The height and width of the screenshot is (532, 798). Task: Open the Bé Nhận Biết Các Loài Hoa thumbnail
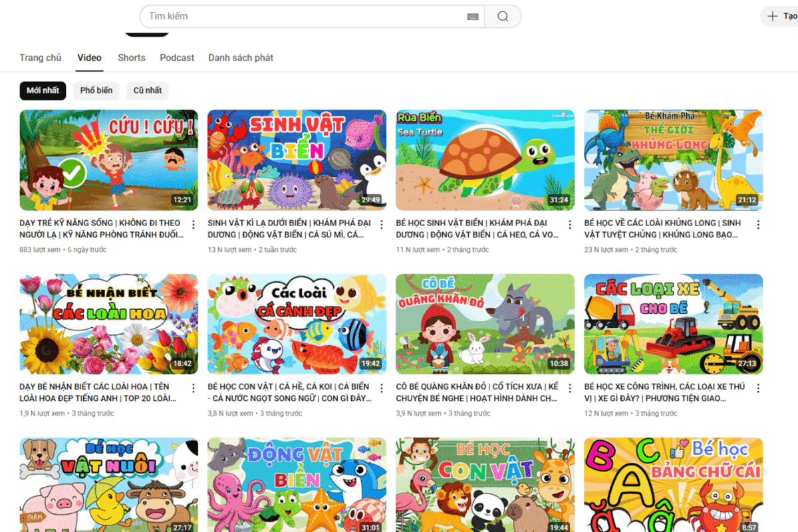click(x=109, y=324)
